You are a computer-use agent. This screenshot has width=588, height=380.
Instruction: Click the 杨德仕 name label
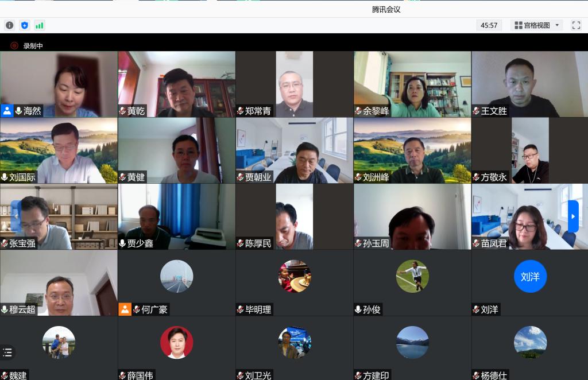click(494, 375)
